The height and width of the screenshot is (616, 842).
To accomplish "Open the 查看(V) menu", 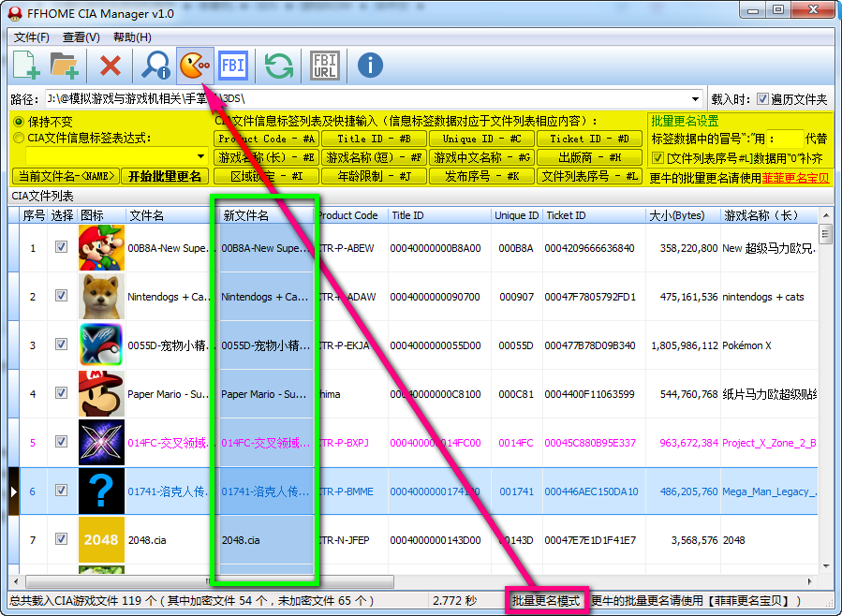I will click(x=81, y=37).
